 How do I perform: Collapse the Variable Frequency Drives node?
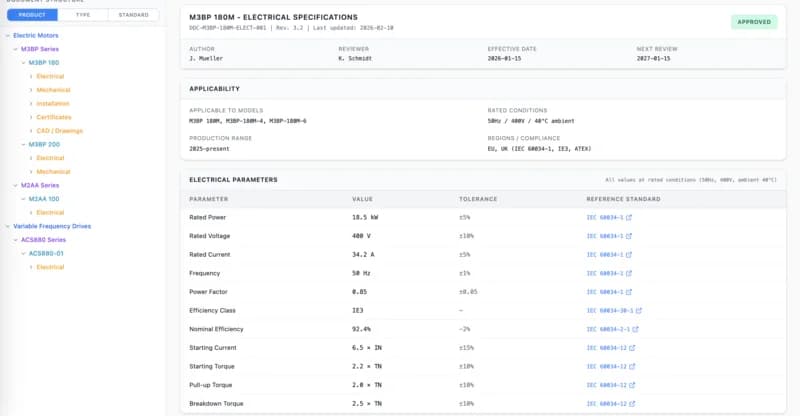click(8, 226)
